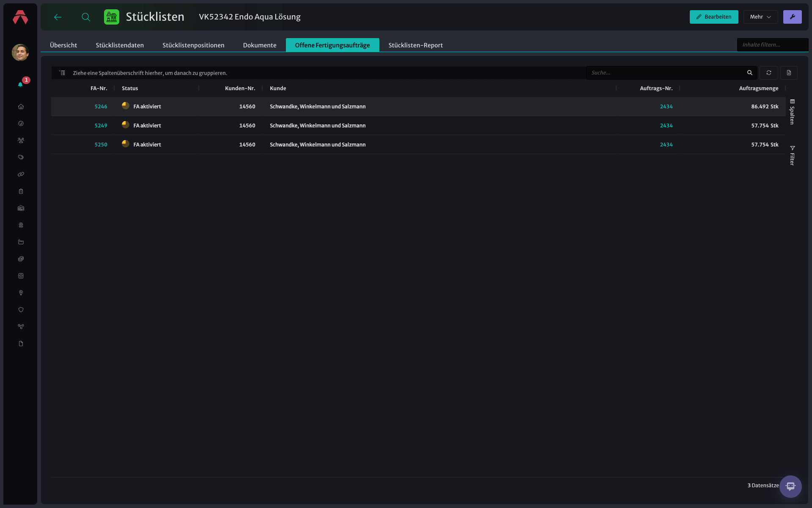Open the factory production sidebar icon
Viewport: 812px width, 508px height.
pyautogui.click(x=21, y=242)
